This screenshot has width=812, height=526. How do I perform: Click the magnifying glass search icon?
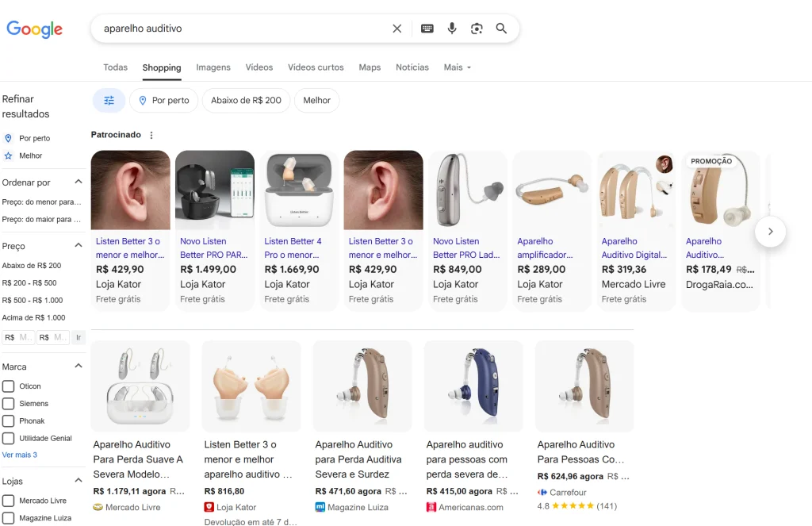click(x=501, y=29)
